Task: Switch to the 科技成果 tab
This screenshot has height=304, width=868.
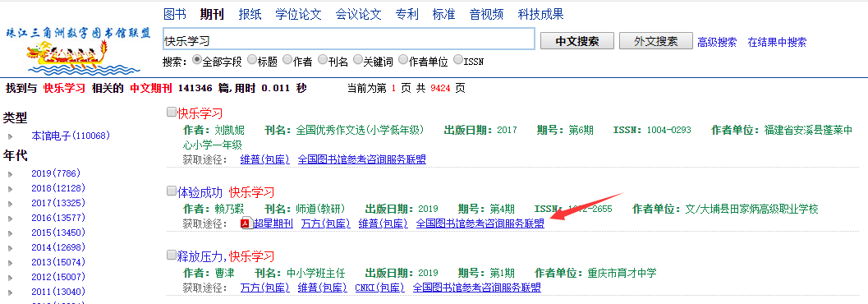Action: click(541, 15)
